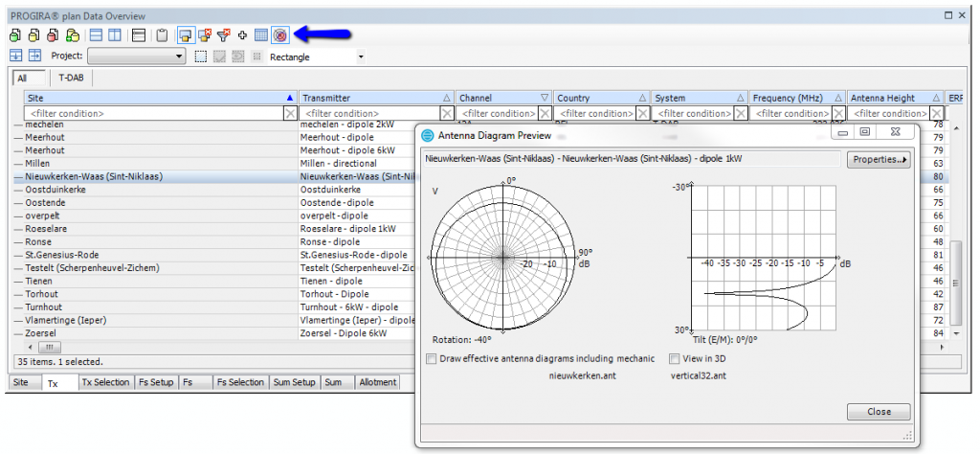The image size is (980, 454).
Task: Click the greyed undo selection icon
Action: point(237,57)
